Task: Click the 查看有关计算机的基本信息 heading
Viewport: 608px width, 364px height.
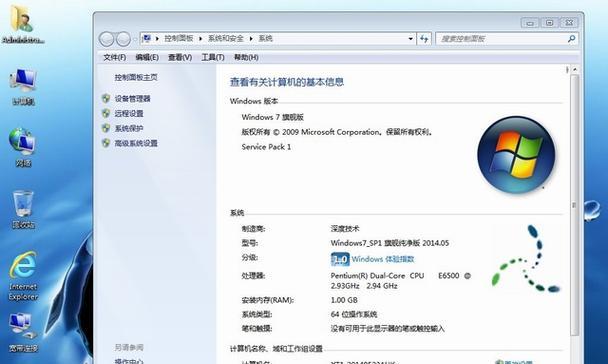Action: (x=287, y=82)
